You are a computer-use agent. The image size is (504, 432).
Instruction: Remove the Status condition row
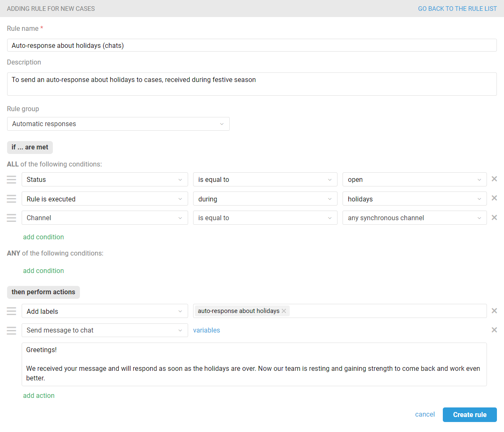(494, 179)
